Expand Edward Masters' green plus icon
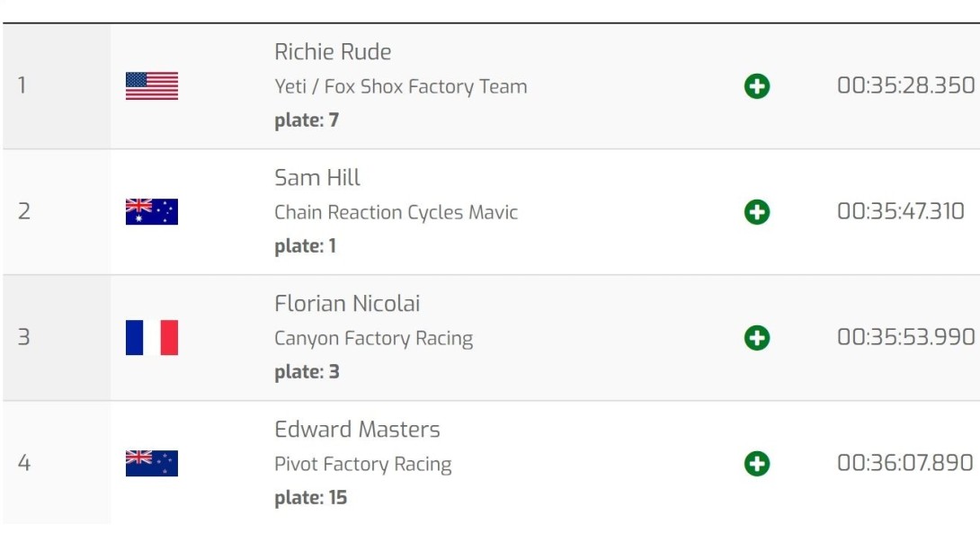980x551 pixels. click(x=757, y=464)
